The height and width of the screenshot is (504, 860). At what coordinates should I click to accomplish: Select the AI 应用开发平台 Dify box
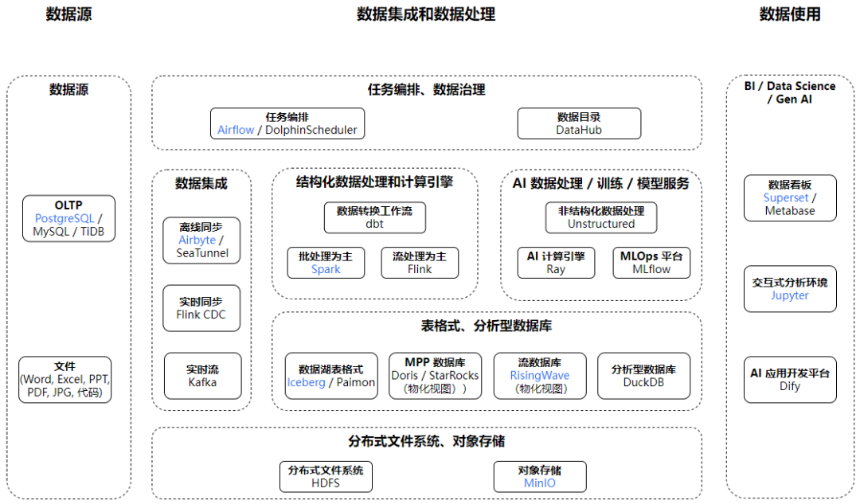pyautogui.click(x=791, y=380)
